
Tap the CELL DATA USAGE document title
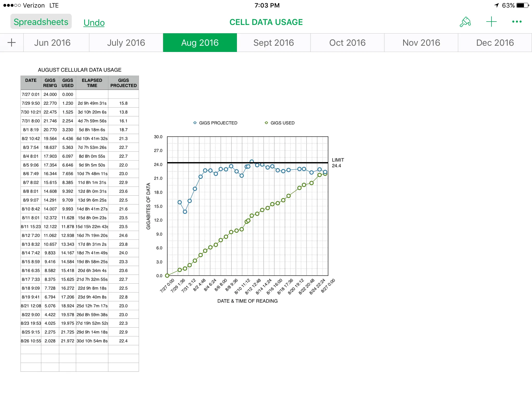coord(266,22)
